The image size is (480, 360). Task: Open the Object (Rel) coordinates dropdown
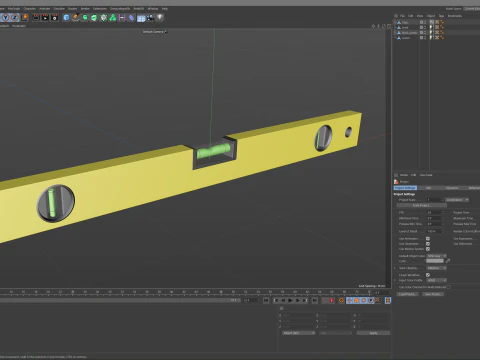click(x=299, y=333)
